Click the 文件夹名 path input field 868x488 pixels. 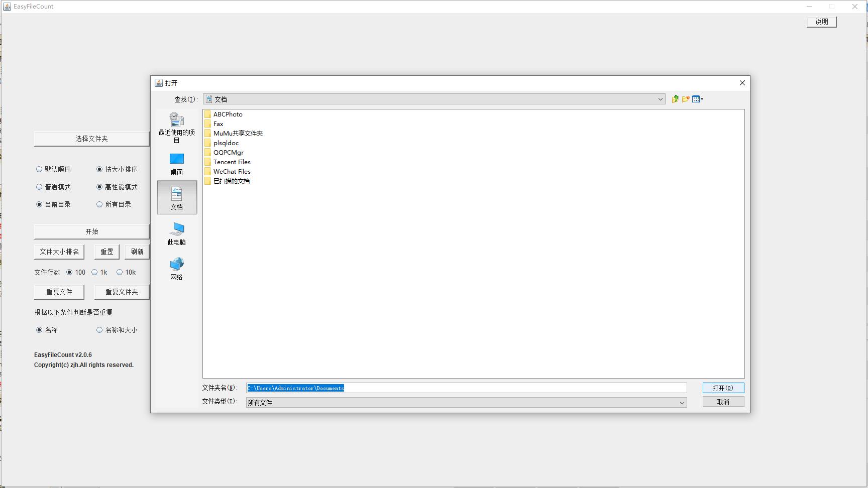[467, 388]
